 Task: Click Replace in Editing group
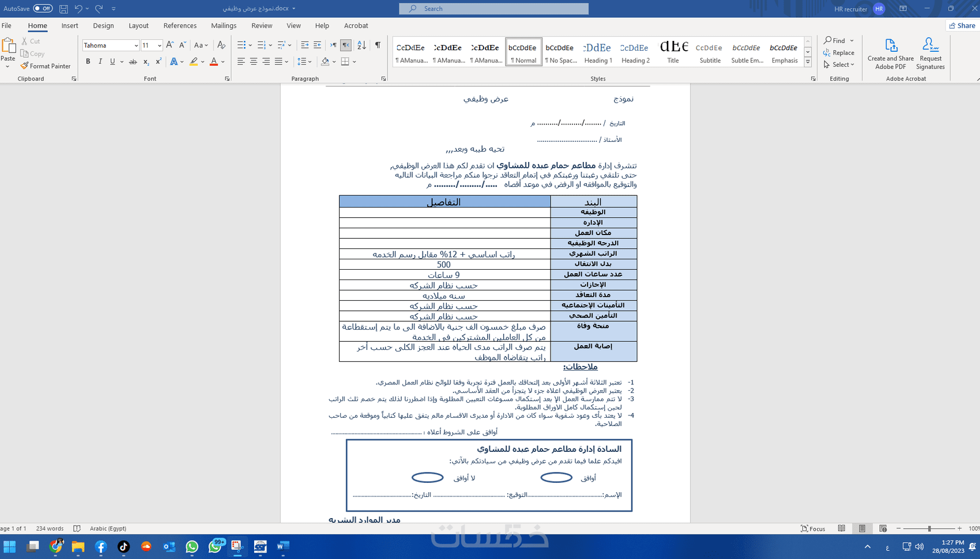pos(839,52)
